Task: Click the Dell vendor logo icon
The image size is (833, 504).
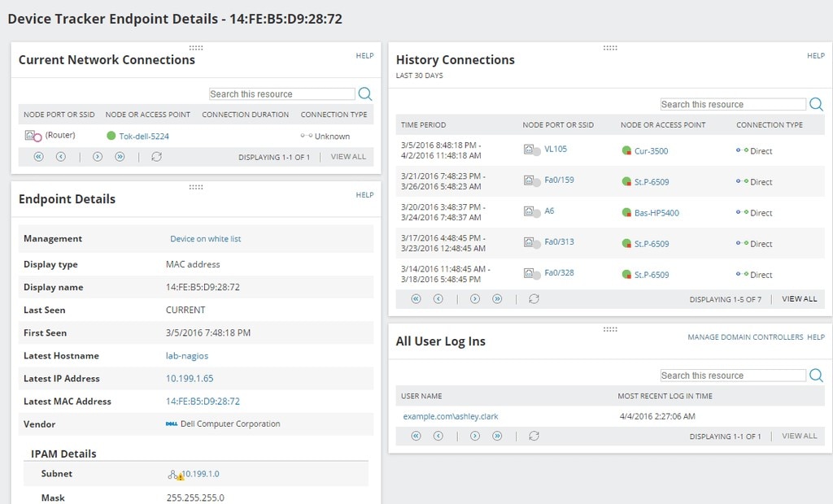Action: (x=172, y=424)
